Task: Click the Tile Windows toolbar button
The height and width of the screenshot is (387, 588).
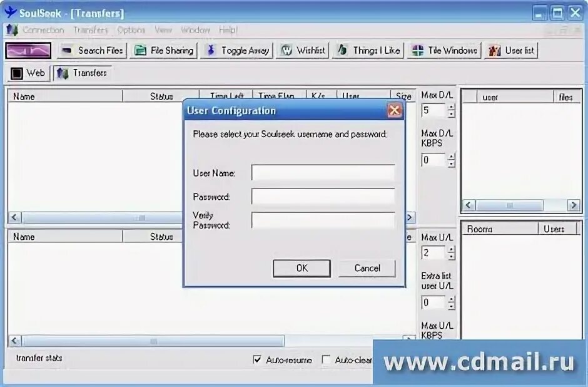Action: (x=444, y=50)
